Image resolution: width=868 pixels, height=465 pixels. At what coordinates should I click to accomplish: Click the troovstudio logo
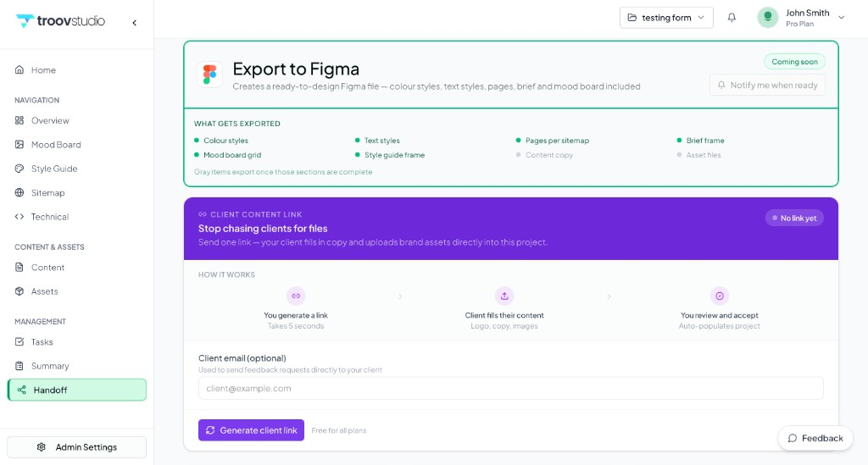(x=60, y=21)
